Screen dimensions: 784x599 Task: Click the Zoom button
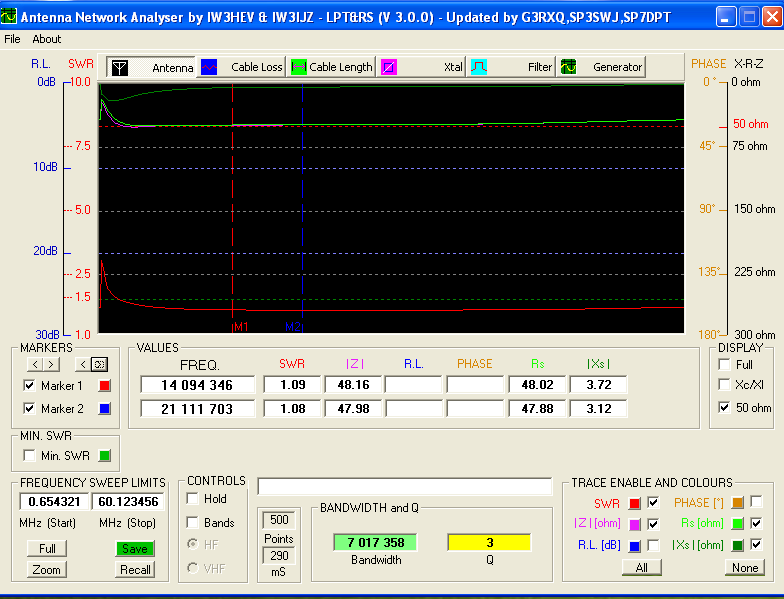[47, 570]
